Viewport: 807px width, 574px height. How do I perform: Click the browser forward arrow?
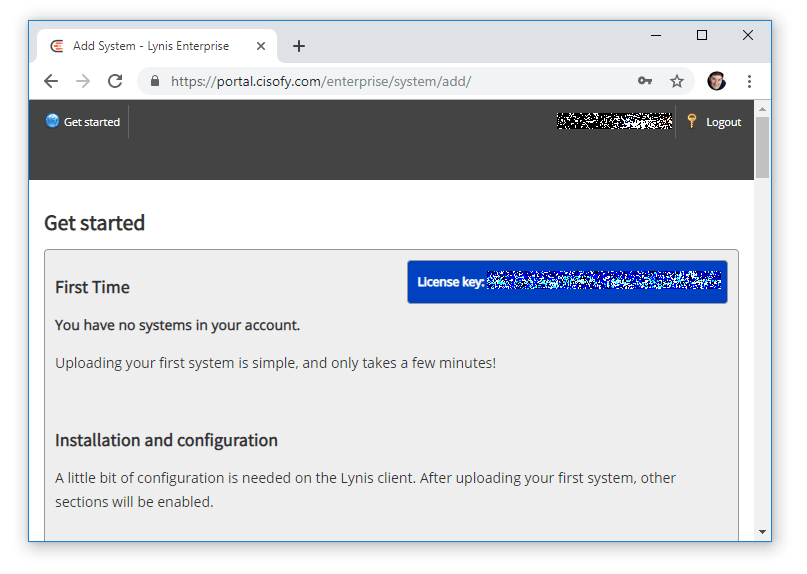point(83,81)
